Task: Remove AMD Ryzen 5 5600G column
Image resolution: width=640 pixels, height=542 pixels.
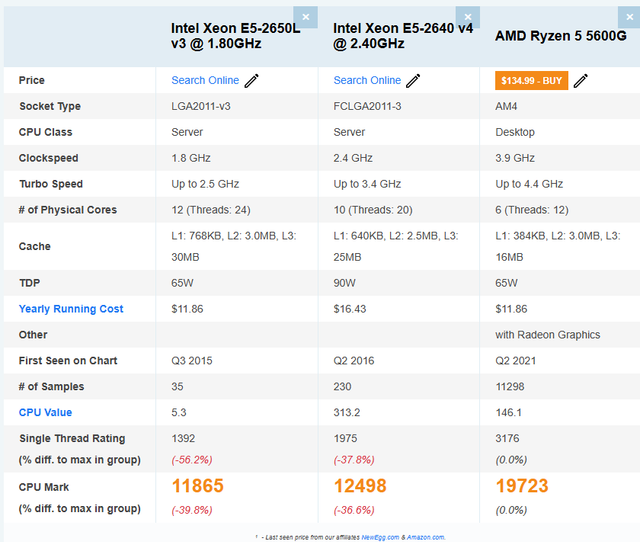Action: point(629,17)
